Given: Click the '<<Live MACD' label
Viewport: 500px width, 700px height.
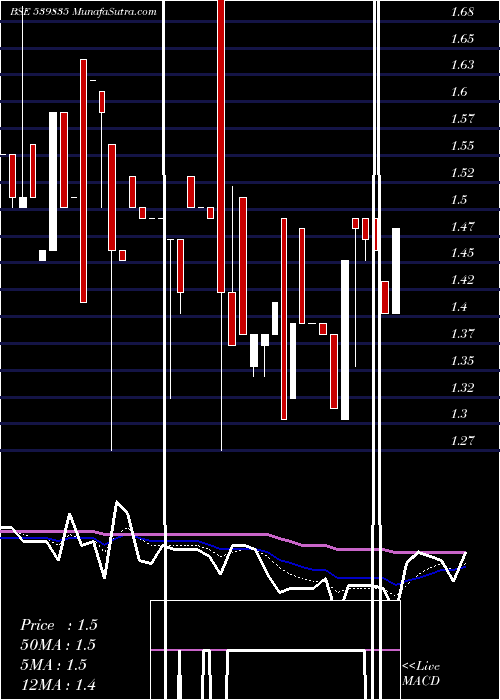Looking at the screenshot, I should [421, 673].
